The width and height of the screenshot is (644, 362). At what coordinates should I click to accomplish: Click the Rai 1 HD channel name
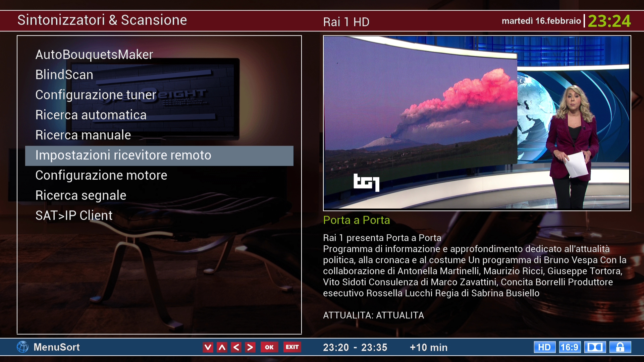click(346, 22)
